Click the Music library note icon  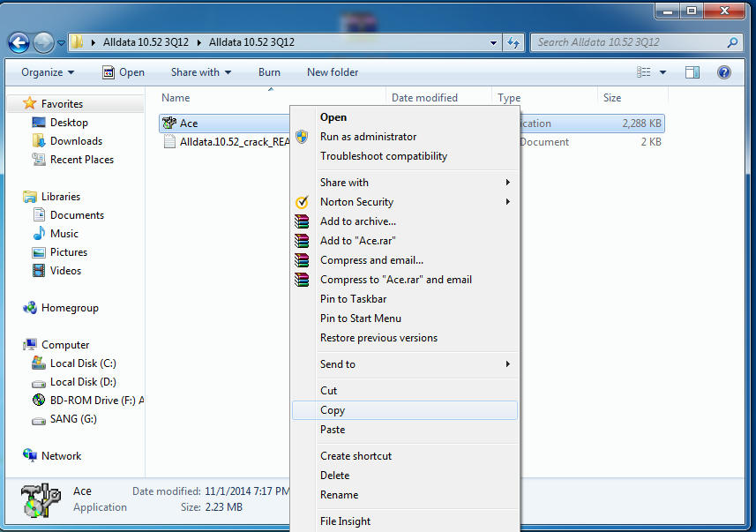click(x=39, y=234)
